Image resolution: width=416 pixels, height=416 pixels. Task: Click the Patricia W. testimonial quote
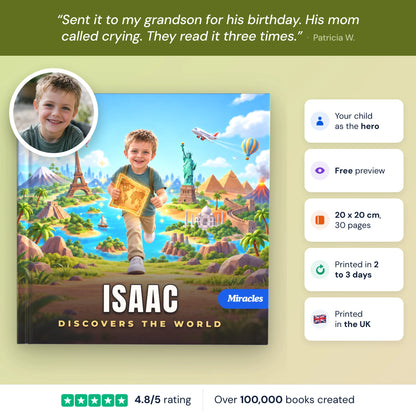208,28
